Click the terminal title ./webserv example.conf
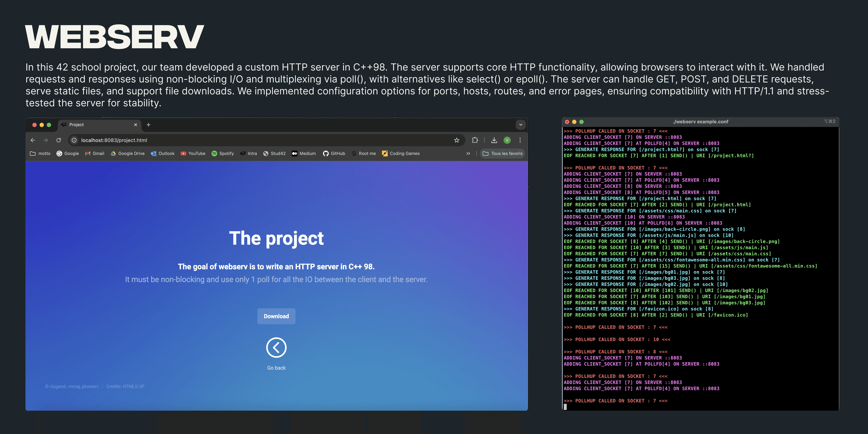Screen dimensions: 868x434 coord(701,122)
